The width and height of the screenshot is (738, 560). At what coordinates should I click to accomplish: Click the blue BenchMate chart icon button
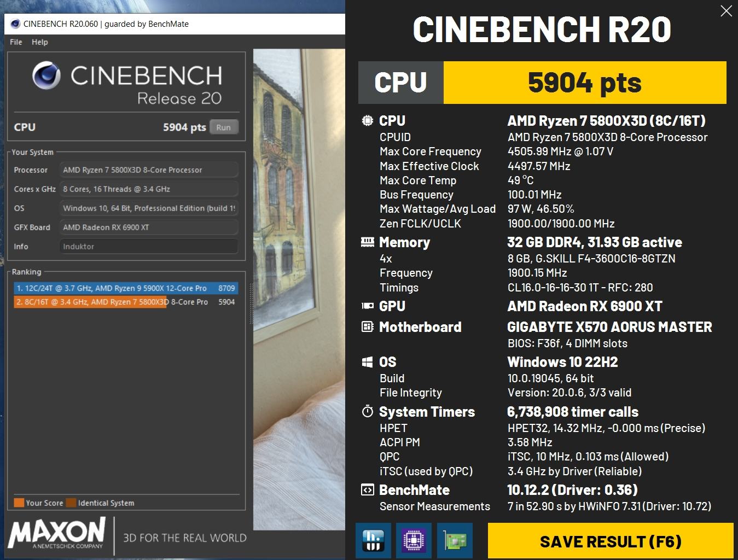(x=374, y=541)
